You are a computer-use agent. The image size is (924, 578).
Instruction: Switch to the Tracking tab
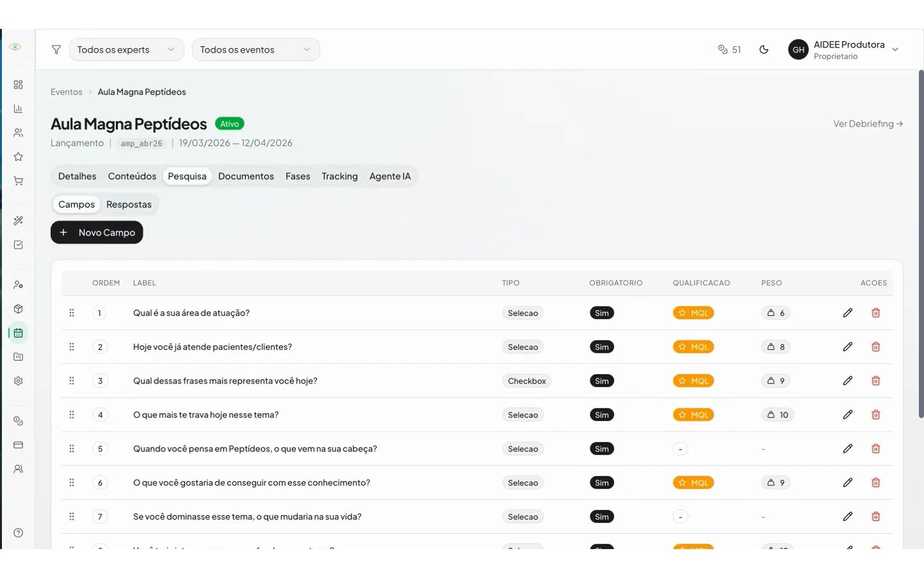click(339, 176)
